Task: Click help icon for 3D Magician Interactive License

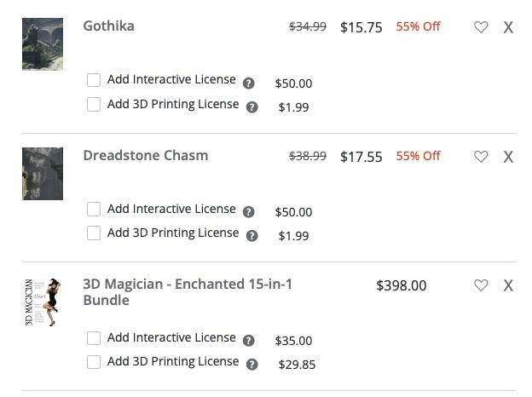Action: (249, 341)
